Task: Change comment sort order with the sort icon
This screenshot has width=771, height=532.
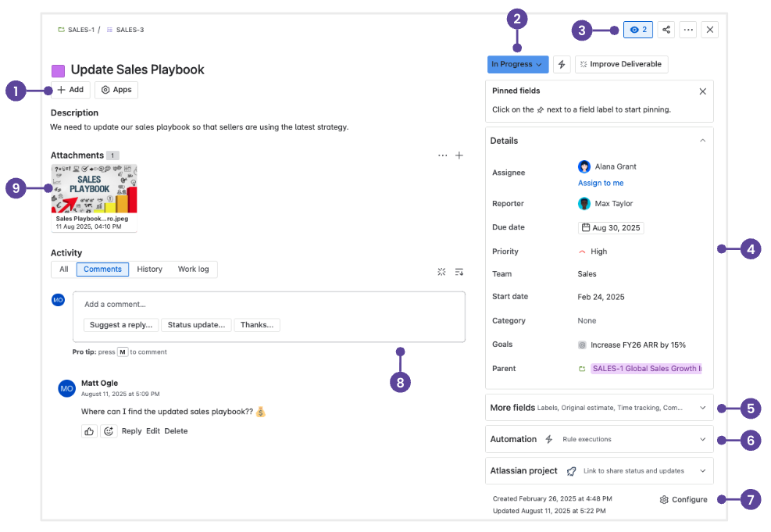Action: [x=459, y=271]
